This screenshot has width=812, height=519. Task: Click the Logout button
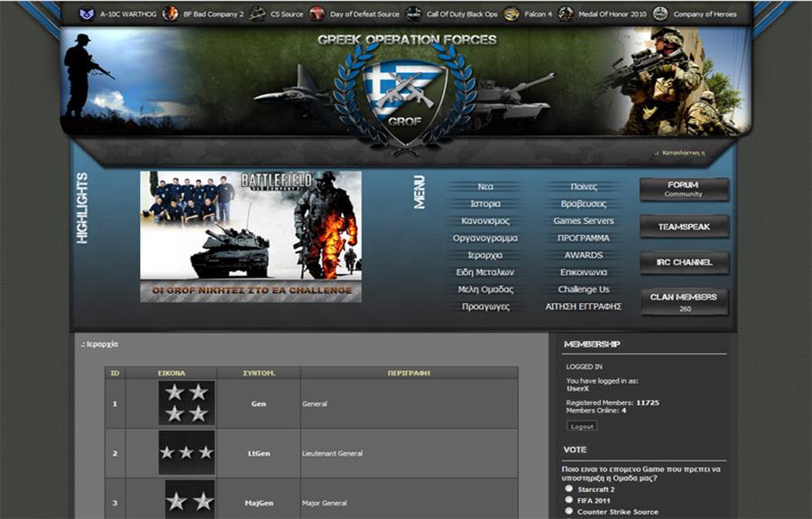(582, 426)
